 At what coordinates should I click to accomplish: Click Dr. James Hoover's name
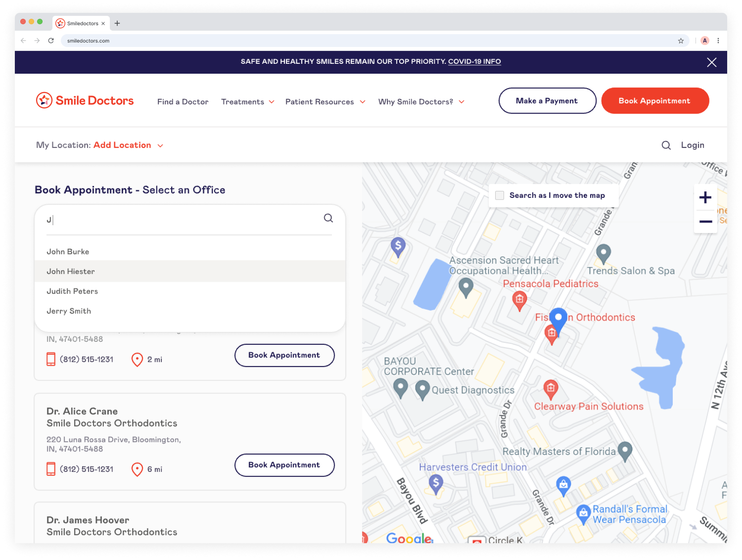click(x=88, y=520)
